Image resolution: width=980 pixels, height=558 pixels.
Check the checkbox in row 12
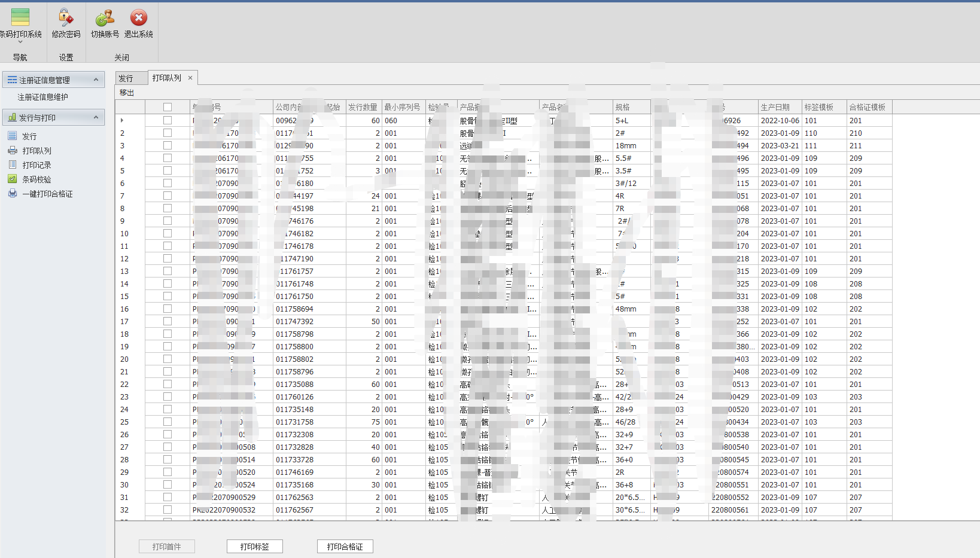168,258
